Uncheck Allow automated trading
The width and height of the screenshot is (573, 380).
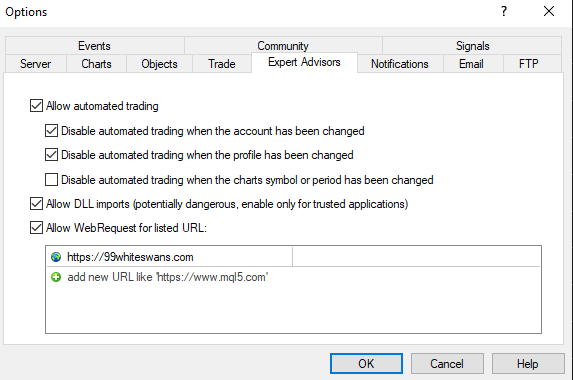coord(36,106)
